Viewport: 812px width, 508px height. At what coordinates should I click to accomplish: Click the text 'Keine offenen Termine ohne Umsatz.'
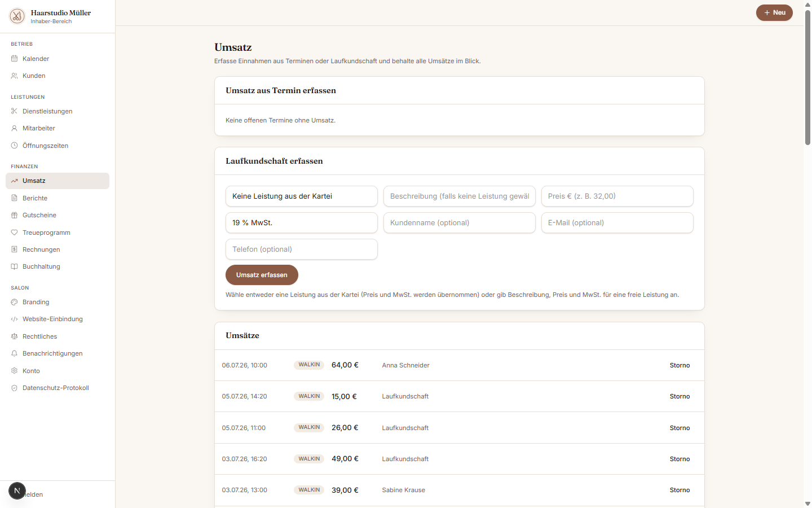click(280, 120)
